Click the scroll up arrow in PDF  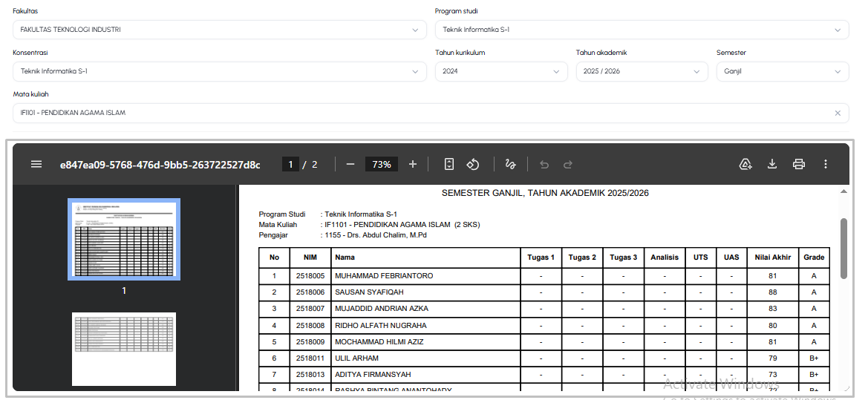tap(843, 191)
